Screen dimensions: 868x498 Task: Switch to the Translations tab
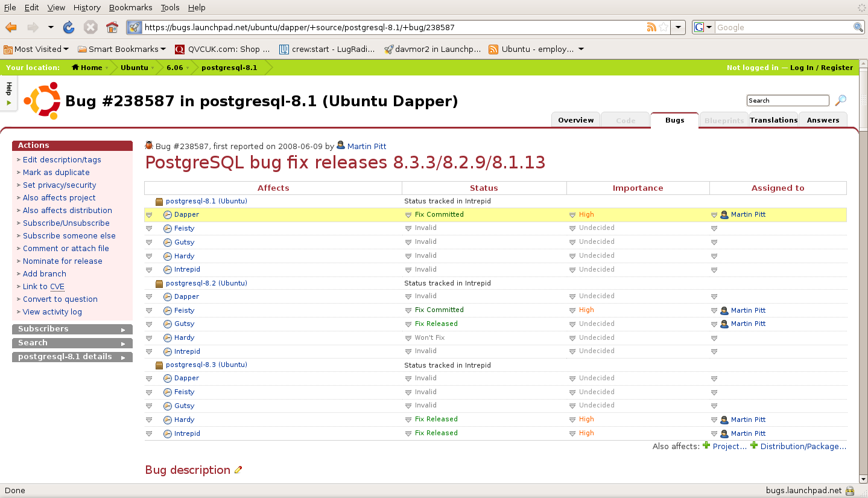(x=774, y=120)
